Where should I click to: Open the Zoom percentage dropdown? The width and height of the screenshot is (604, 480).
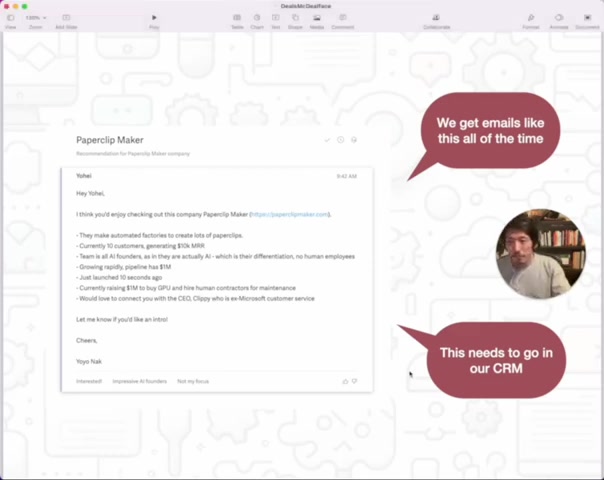tap(35, 18)
